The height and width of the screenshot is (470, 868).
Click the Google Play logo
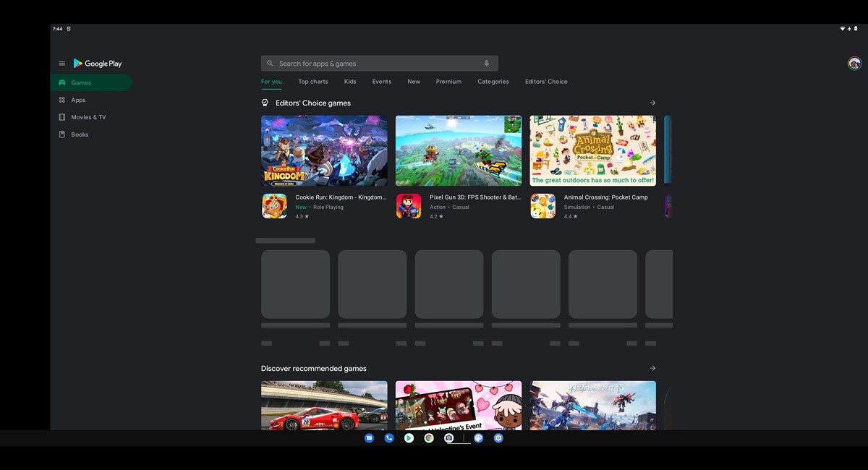click(97, 63)
